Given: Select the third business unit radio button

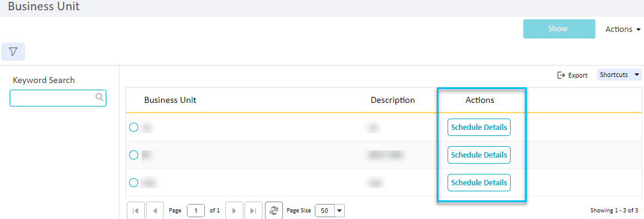Looking at the screenshot, I should (133, 182).
